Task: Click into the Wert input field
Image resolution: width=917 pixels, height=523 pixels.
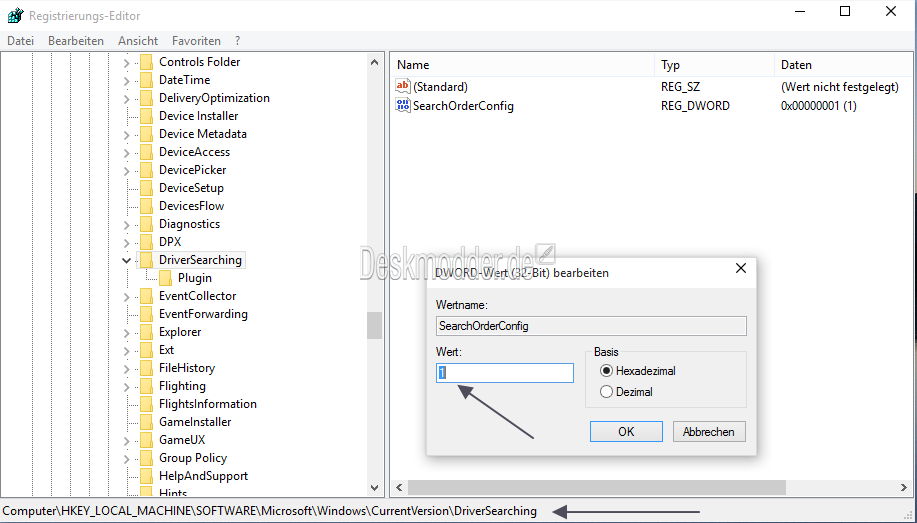Action: (505, 373)
